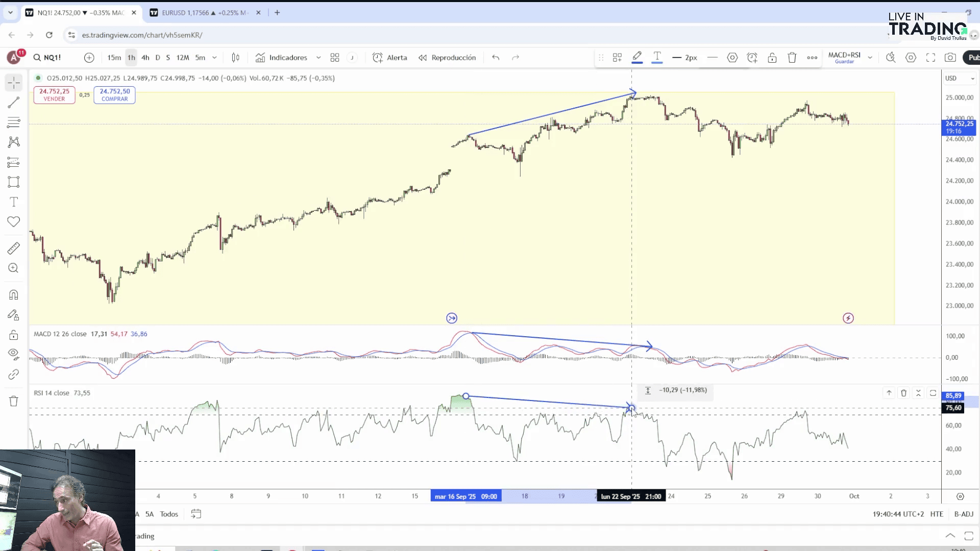
Task: Toggle magnet mode for drawings
Action: coord(14,295)
